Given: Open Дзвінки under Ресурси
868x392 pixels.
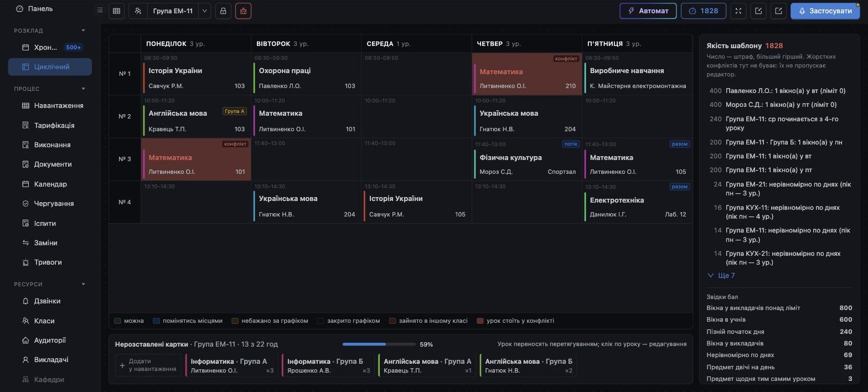Looking at the screenshot, I should tap(50, 301).
